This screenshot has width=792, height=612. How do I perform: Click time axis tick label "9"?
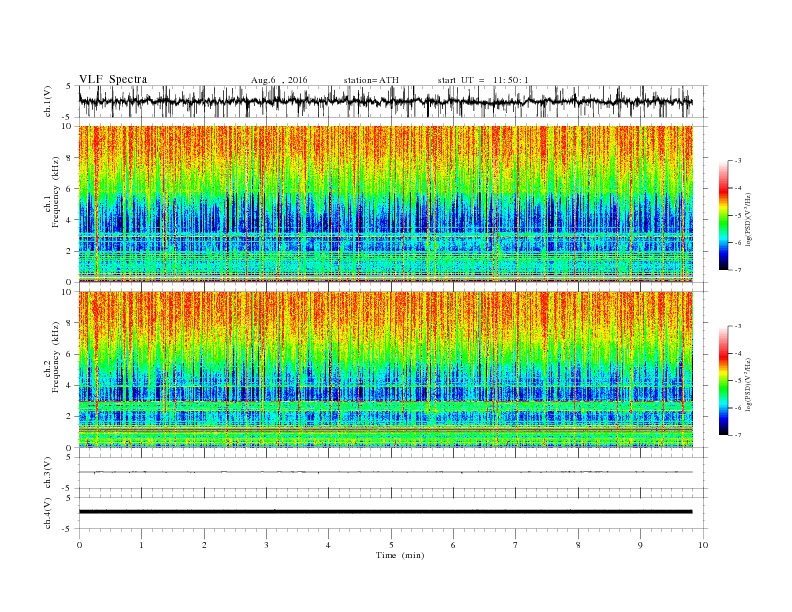[640, 545]
